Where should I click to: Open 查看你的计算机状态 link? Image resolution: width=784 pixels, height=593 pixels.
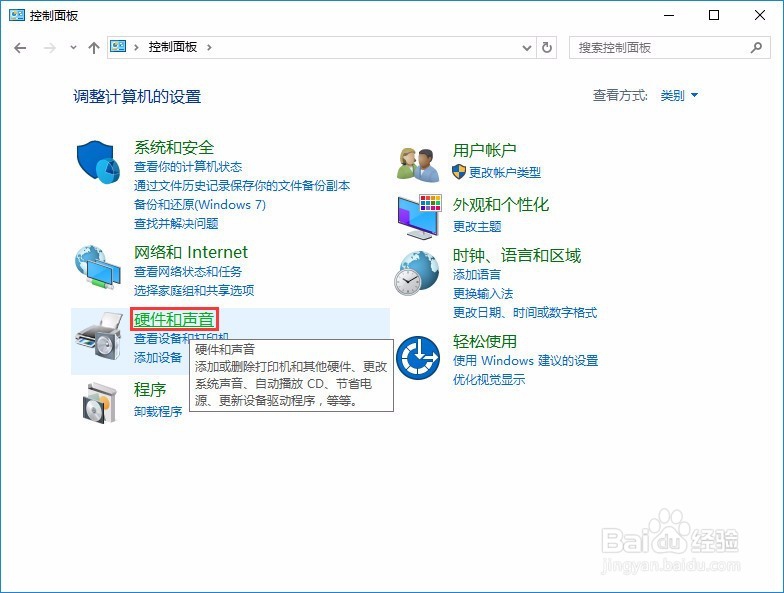(188, 167)
